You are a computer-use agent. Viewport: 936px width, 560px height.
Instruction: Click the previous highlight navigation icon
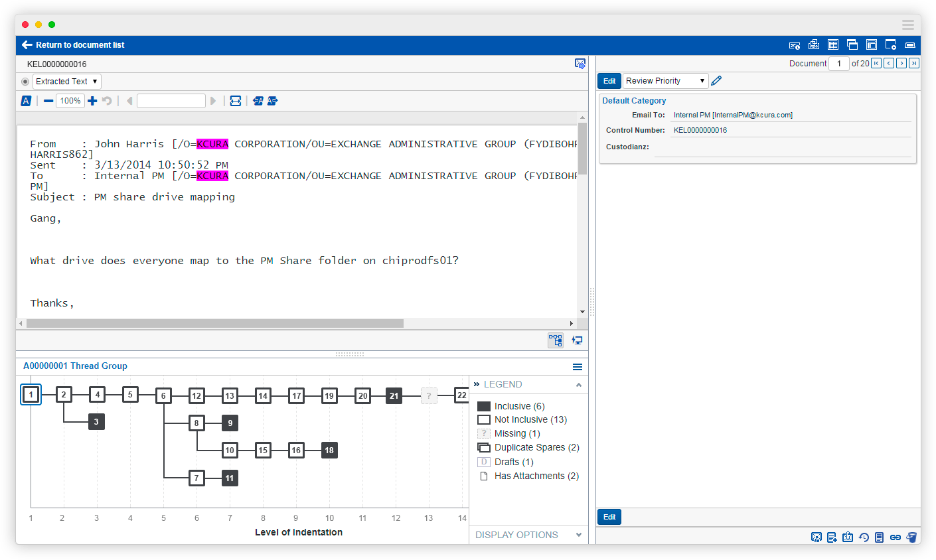(258, 100)
